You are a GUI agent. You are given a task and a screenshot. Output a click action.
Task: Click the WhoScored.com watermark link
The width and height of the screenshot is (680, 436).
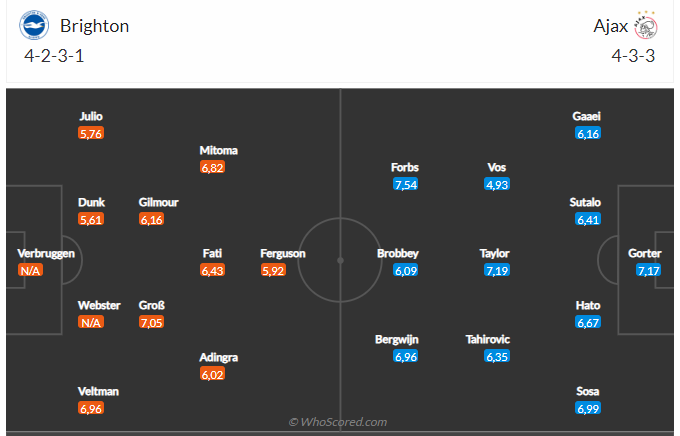(338, 423)
